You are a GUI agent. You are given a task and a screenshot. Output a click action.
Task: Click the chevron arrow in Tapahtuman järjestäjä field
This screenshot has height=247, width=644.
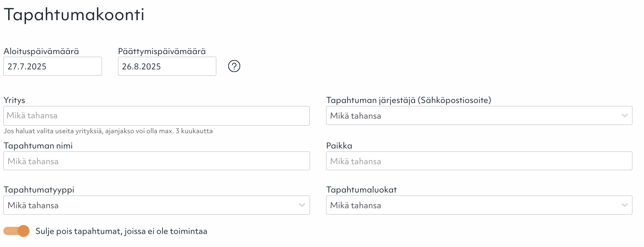625,116
